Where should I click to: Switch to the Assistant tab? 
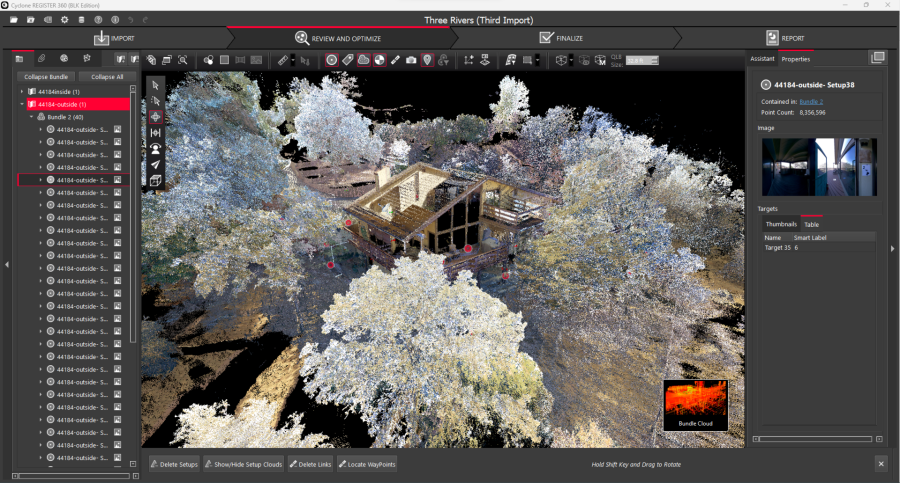(762, 59)
